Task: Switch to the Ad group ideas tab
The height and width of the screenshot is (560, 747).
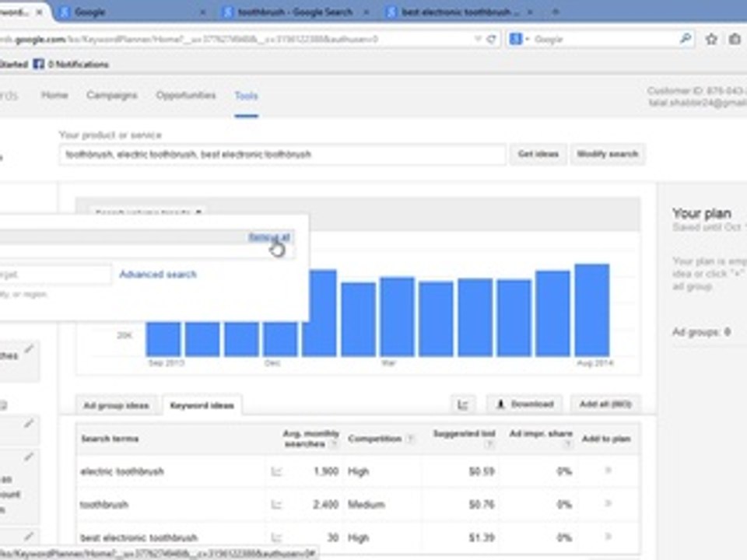Action: (116, 405)
